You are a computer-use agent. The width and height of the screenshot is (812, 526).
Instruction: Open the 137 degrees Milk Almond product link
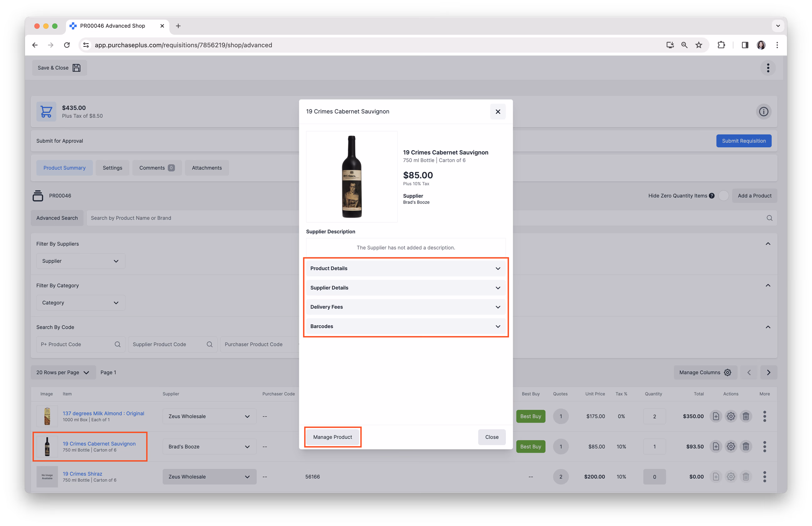click(103, 414)
